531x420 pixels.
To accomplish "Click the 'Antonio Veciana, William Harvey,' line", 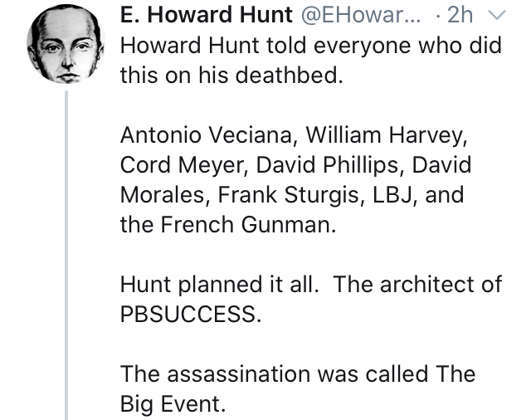I will 294,135.
